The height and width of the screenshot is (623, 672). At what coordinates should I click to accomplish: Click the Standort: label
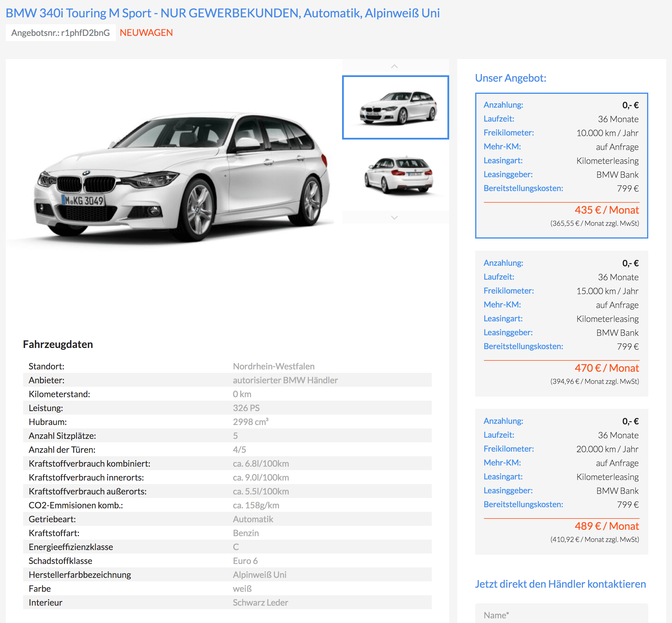click(47, 366)
